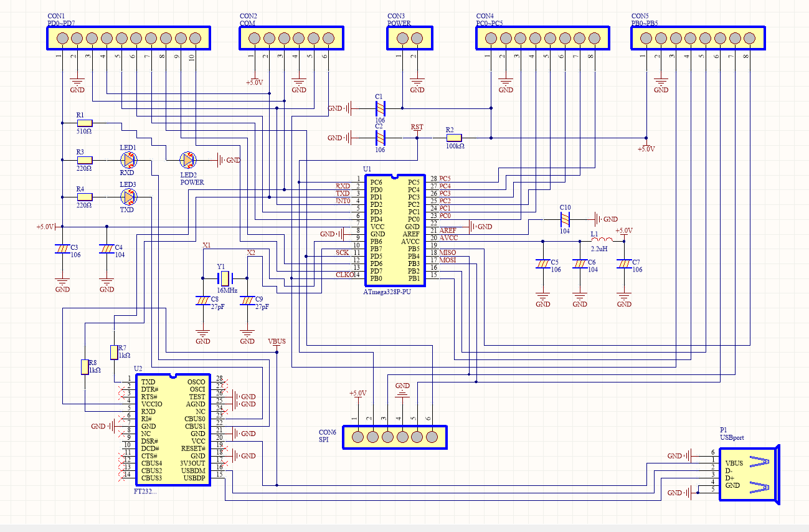Image resolution: width=809 pixels, height=532 pixels.
Task: Select resistor R2 100kΩ
Action: click(453, 138)
